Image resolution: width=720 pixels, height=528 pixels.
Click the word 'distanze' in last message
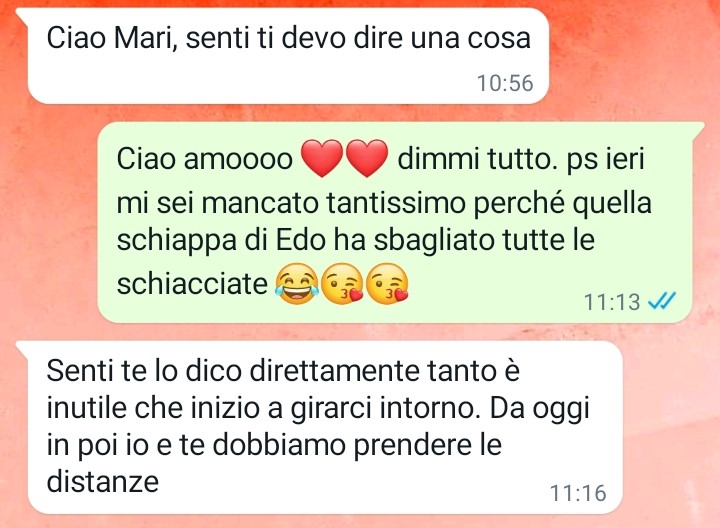click(x=103, y=481)
